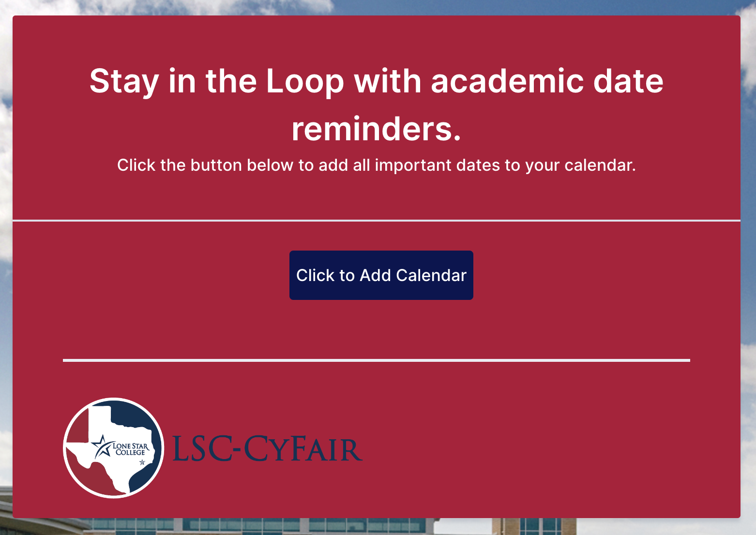Select the LSC-CyFair wordmark text
Image resolution: width=756 pixels, height=535 pixels.
click(267, 449)
